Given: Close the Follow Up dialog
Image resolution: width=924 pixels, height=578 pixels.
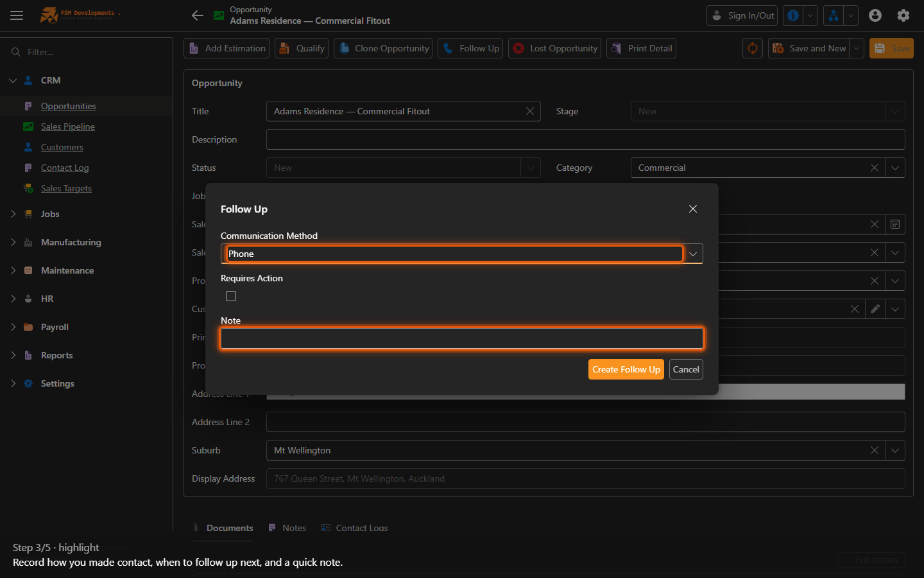Looking at the screenshot, I should [693, 209].
